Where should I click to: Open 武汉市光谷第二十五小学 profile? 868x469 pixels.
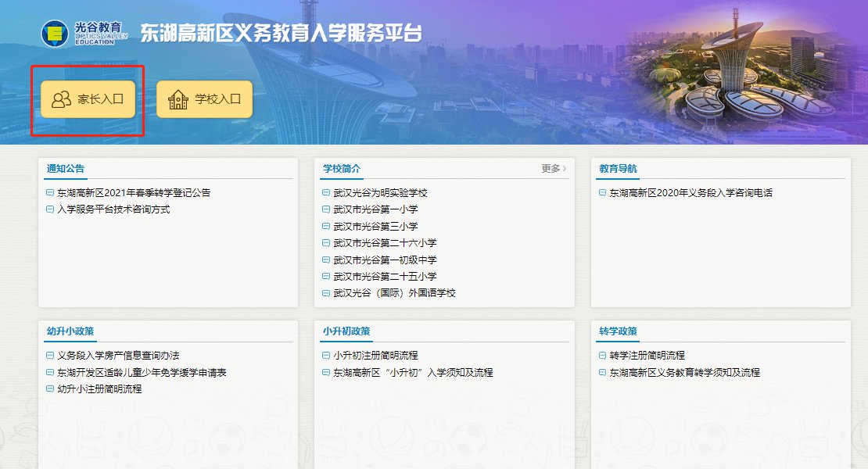(385, 276)
